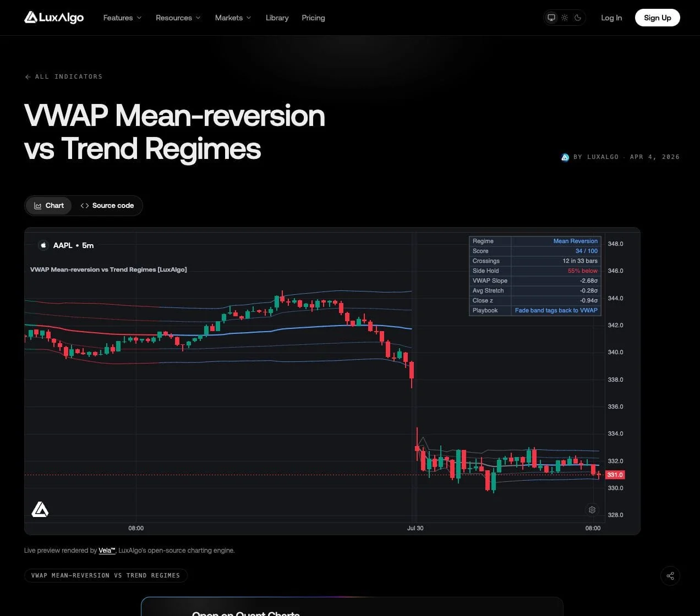
Task: Click the Regime row label
Action: (483, 241)
